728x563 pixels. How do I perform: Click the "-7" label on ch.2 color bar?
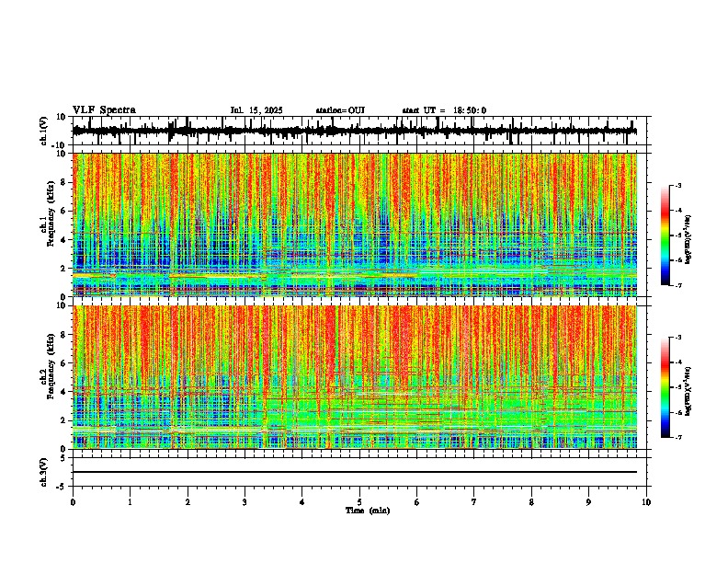coord(678,437)
